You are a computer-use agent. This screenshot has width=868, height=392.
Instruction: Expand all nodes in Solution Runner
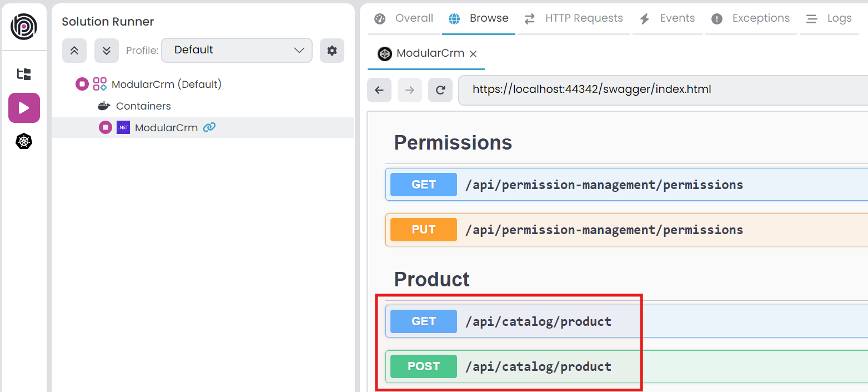[x=106, y=50]
